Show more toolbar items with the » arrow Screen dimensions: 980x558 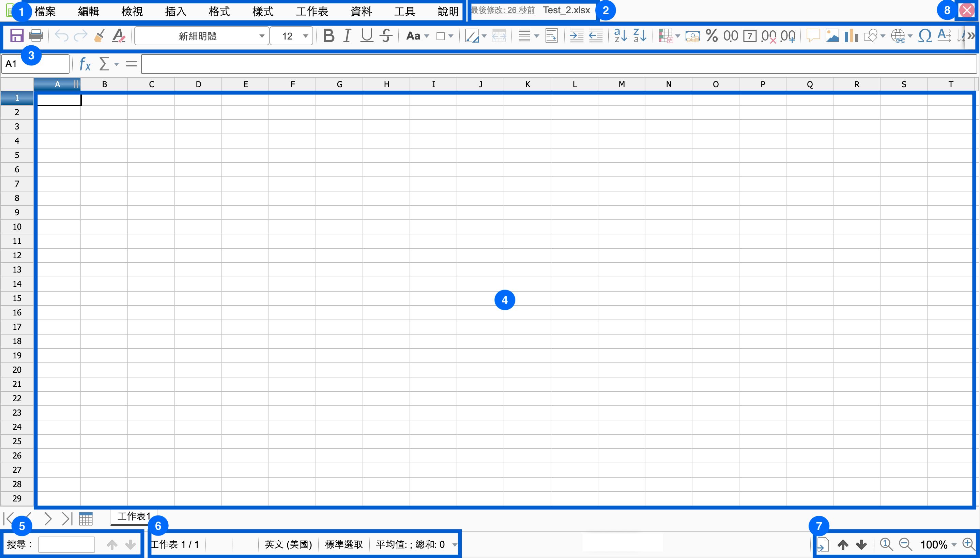971,36
